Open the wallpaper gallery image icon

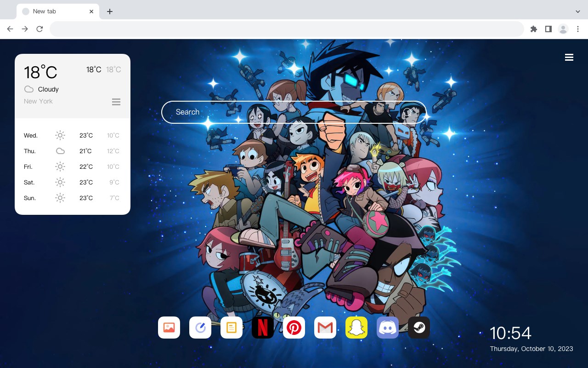(169, 328)
